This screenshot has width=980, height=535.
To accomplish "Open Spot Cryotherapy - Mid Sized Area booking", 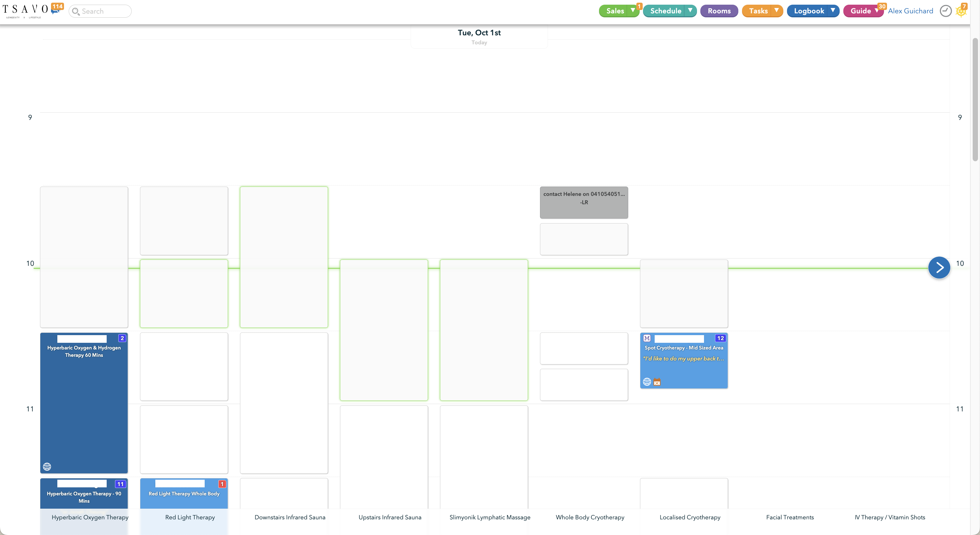I will (x=684, y=360).
